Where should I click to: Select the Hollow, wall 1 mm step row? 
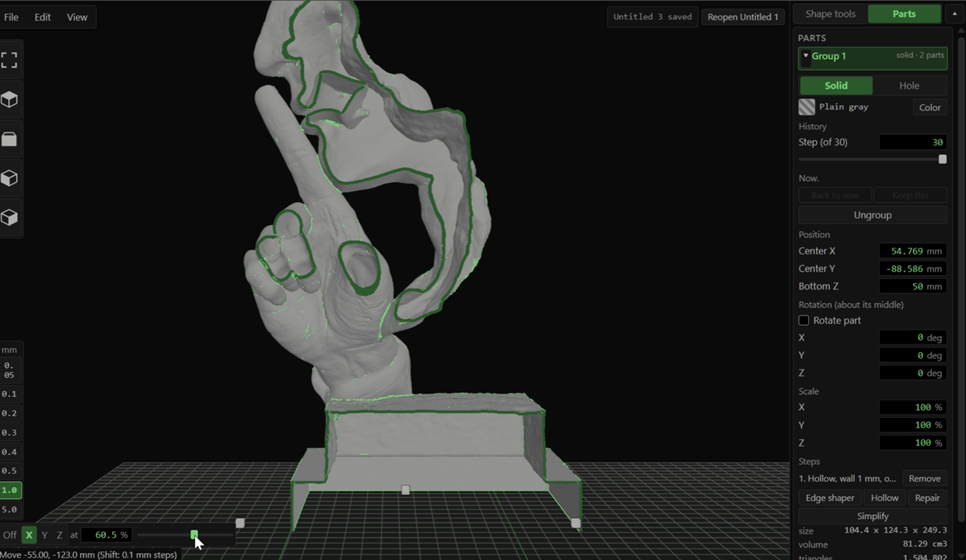[849, 478]
